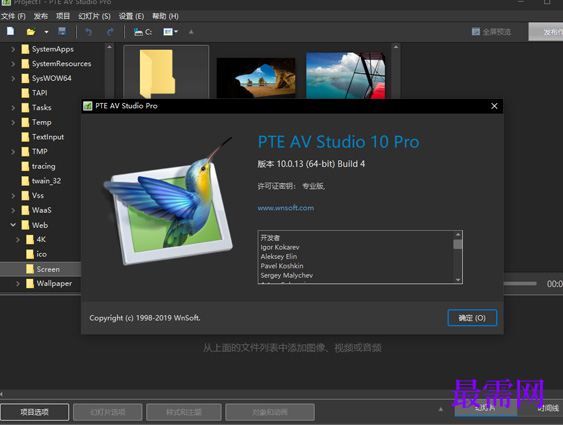Image resolution: width=563 pixels, height=425 pixels.
Task: Select the TextInput folder
Action: point(43,137)
